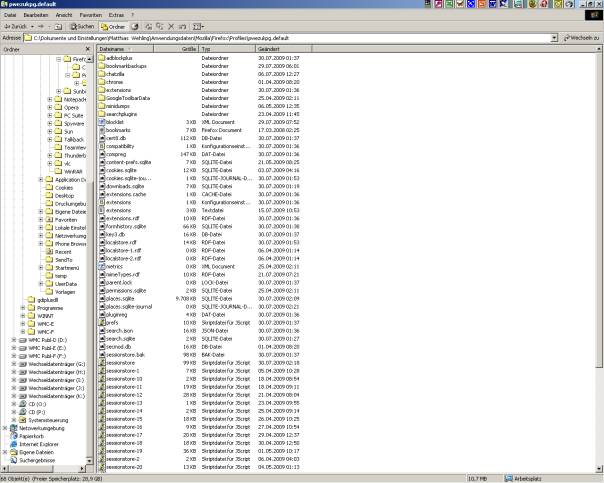Image resolution: width=604 pixels, height=483 pixels.
Task: Click folder tree vertical scrollbar down arrow
Action: tap(89, 461)
